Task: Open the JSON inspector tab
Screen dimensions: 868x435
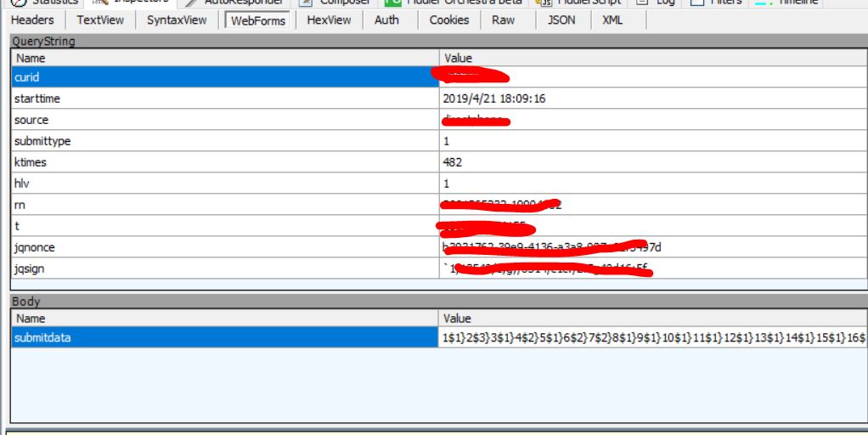Action: click(561, 20)
